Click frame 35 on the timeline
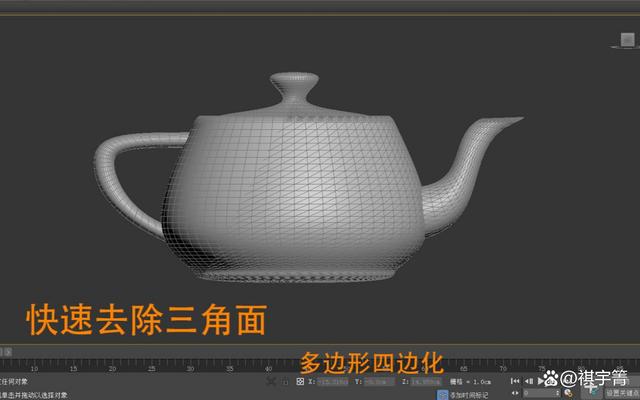The height and width of the screenshot is (400, 640). (230, 369)
